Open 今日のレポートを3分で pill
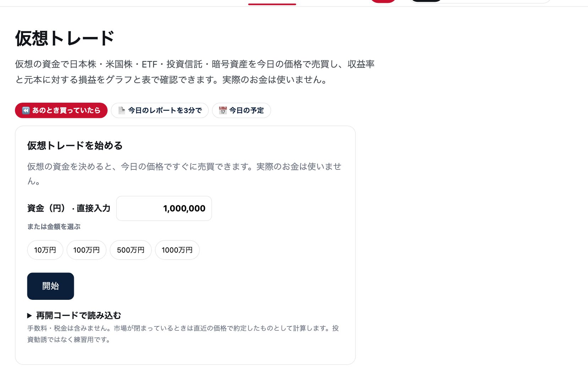Image resolution: width=588 pixels, height=373 pixels. point(160,110)
